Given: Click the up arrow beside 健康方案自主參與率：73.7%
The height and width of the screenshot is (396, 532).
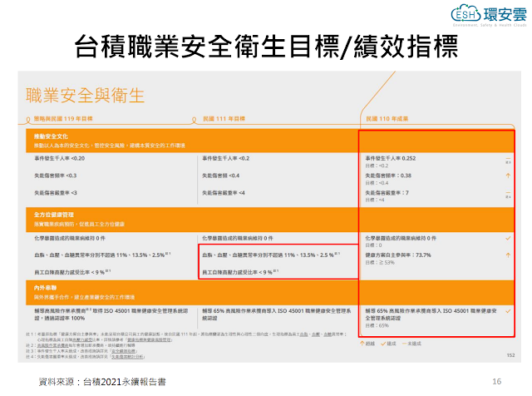Looking at the screenshot, I should [508, 255].
